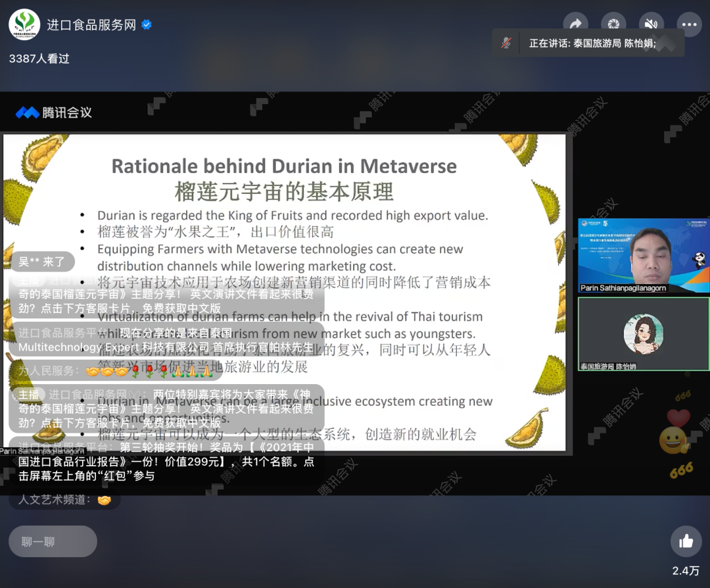Tap the 2.4万 like count
Viewport: 710px width, 588px height.
[x=686, y=571]
